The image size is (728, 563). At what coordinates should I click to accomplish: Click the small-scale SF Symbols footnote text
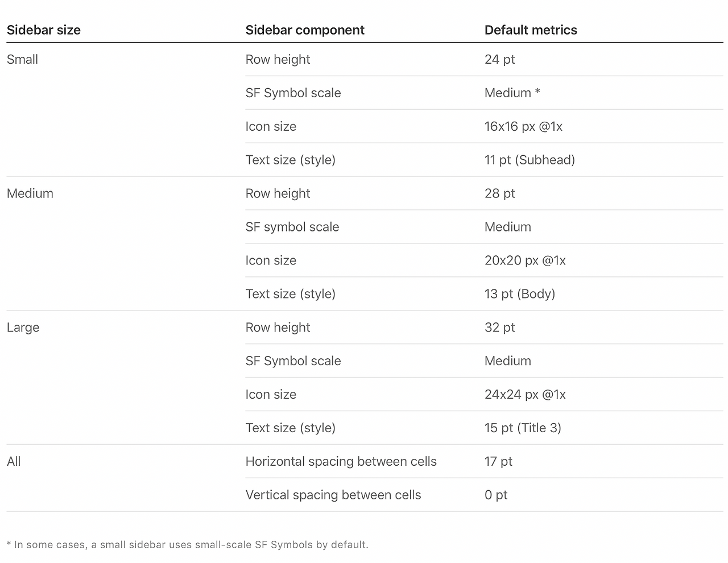[x=188, y=545]
